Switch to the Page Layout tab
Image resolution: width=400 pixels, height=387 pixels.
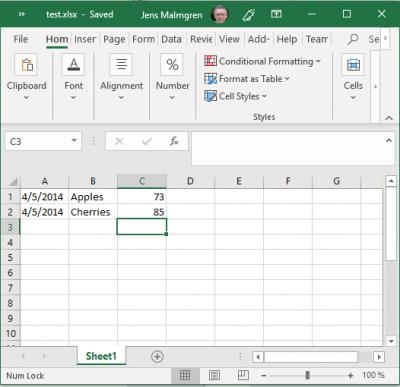click(114, 39)
